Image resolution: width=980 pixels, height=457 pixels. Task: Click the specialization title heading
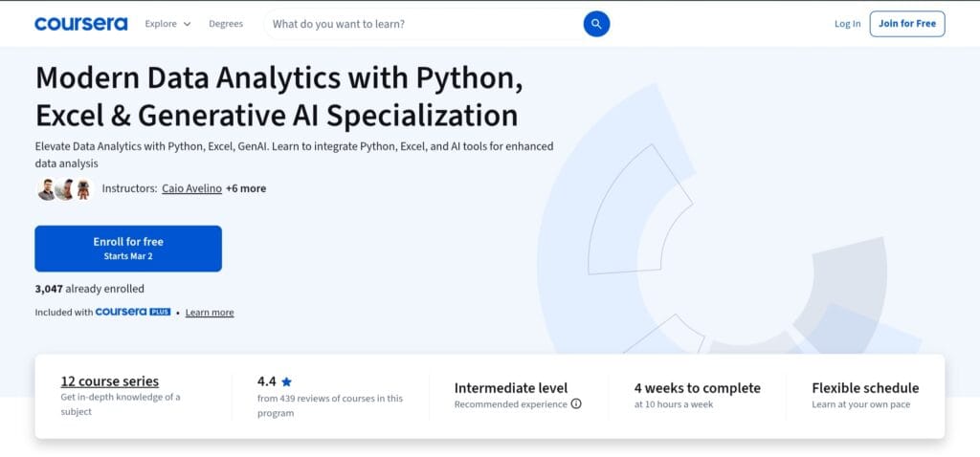click(279, 97)
